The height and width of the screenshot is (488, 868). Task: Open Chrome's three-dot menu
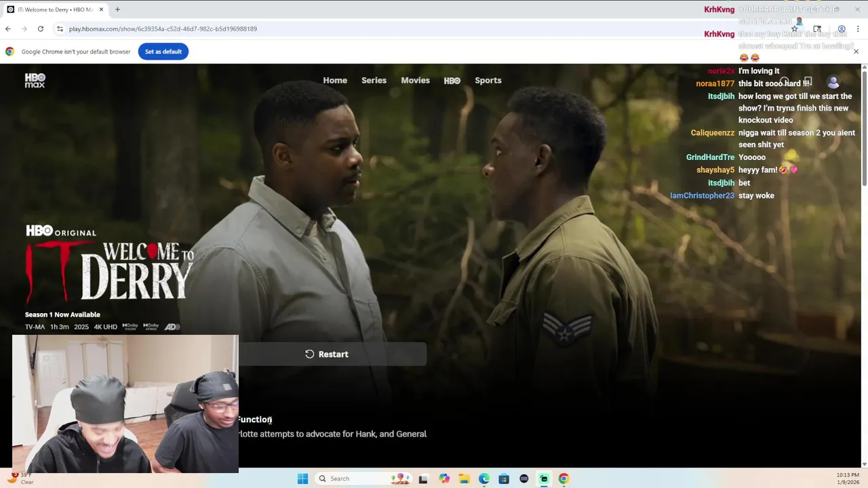click(858, 28)
